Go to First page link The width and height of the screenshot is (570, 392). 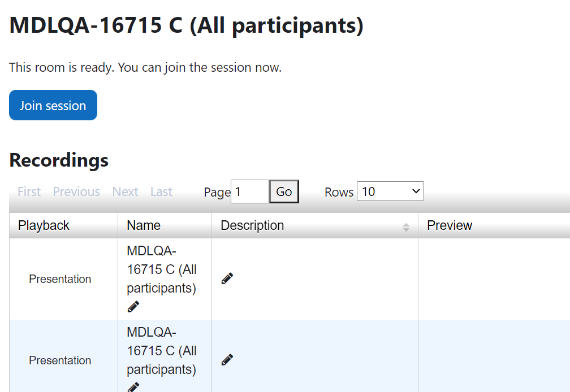click(x=29, y=191)
